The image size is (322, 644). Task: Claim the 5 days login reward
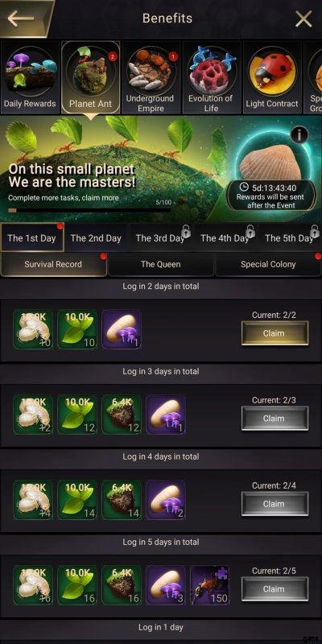coord(275,589)
